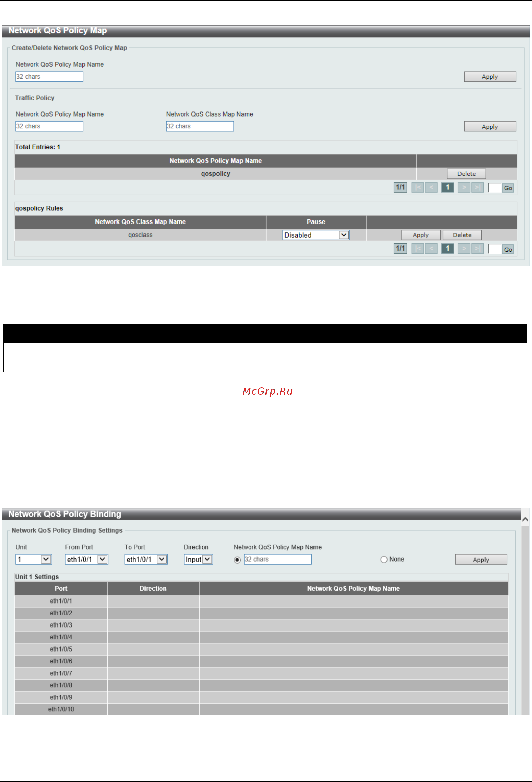Image resolution: width=532 pixels, height=782 pixels.
Task: Click Go button in qospolicy Rules pager
Action: point(508,249)
